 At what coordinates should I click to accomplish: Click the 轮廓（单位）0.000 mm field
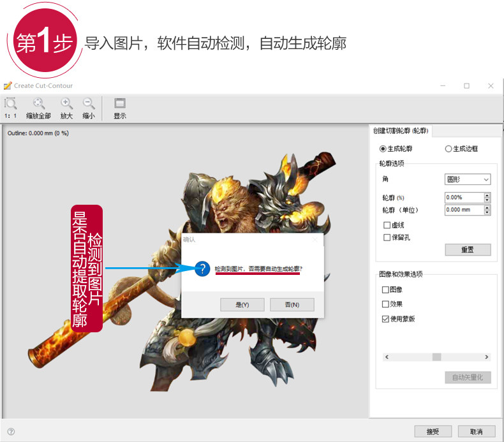(x=464, y=210)
